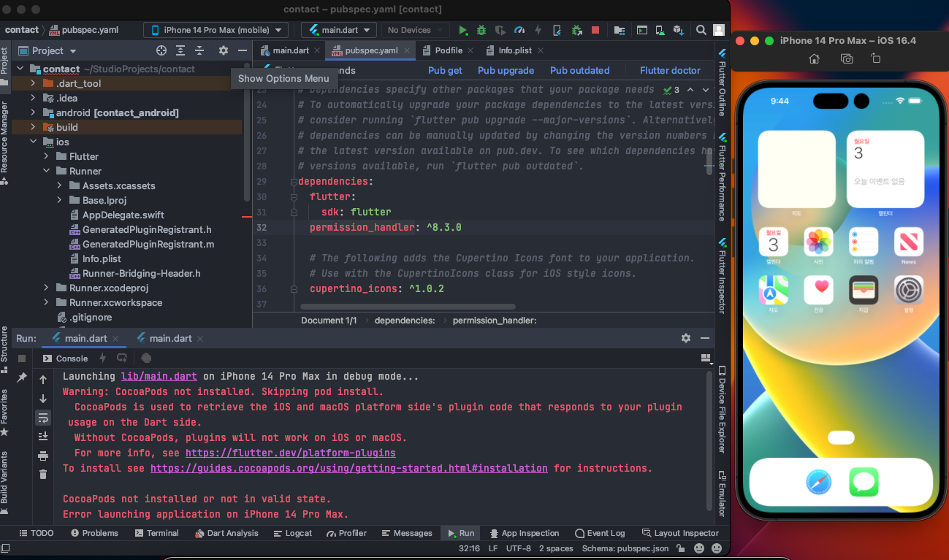This screenshot has height=560, width=949.
Task: Toggle the Flutter Inspector side panel
Action: [x=722, y=275]
